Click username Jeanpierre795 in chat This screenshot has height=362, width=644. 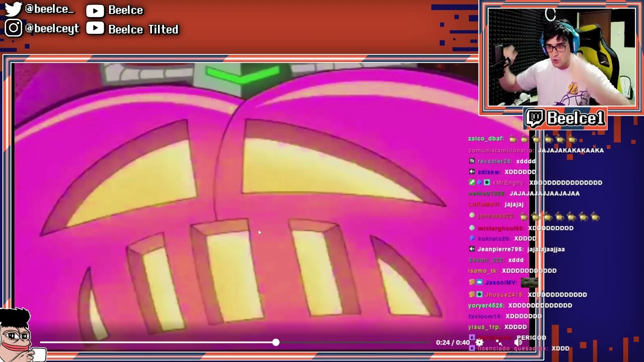coord(500,249)
